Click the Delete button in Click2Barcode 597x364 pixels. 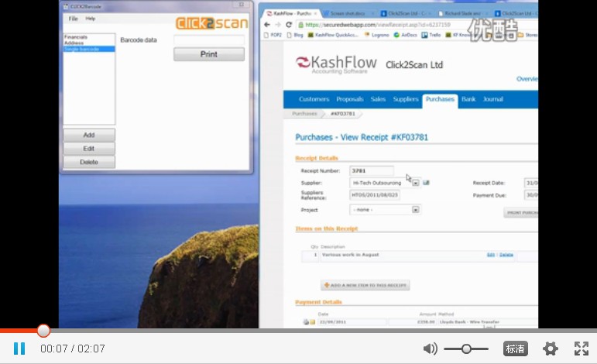click(89, 162)
